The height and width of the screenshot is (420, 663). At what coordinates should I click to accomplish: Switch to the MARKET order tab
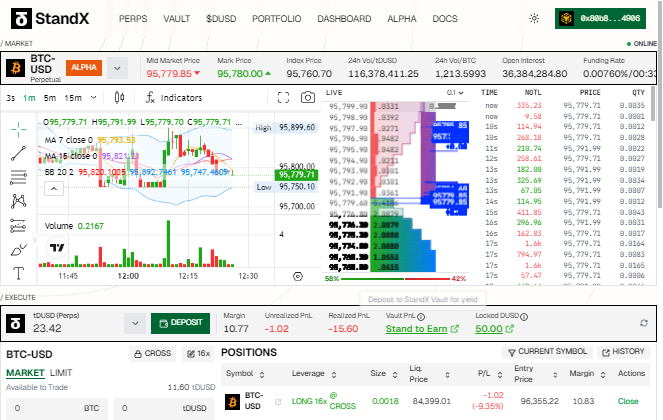tap(25, 373)
